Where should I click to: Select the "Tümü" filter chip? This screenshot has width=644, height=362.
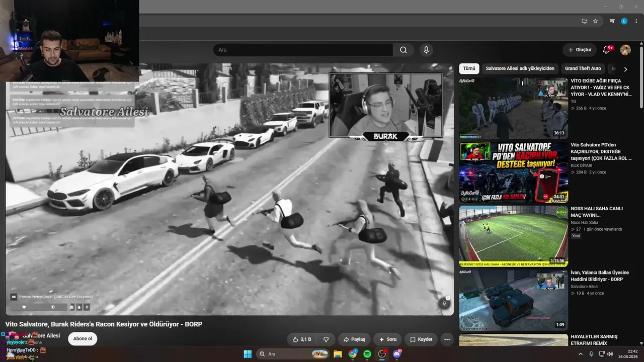(x=469, y=68)
